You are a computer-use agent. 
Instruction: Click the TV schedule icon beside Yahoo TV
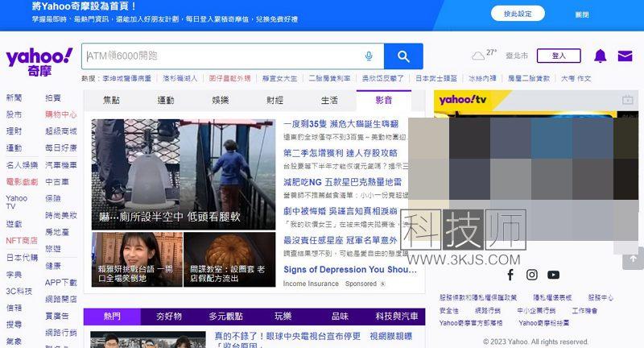627,99
